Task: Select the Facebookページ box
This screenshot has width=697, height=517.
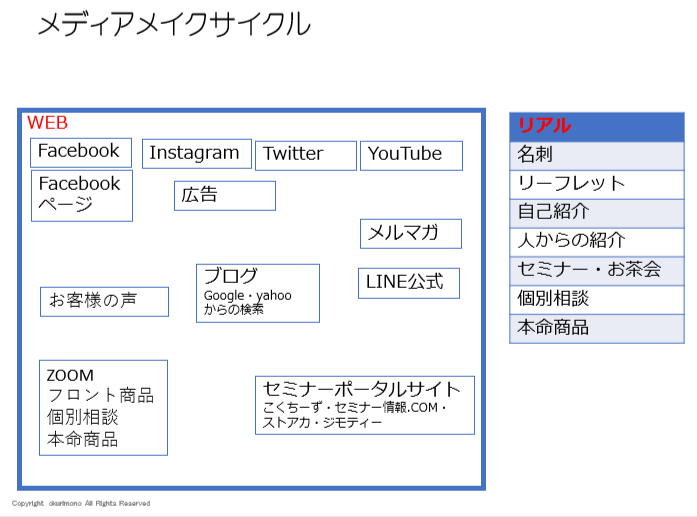Action: (80, 195)
